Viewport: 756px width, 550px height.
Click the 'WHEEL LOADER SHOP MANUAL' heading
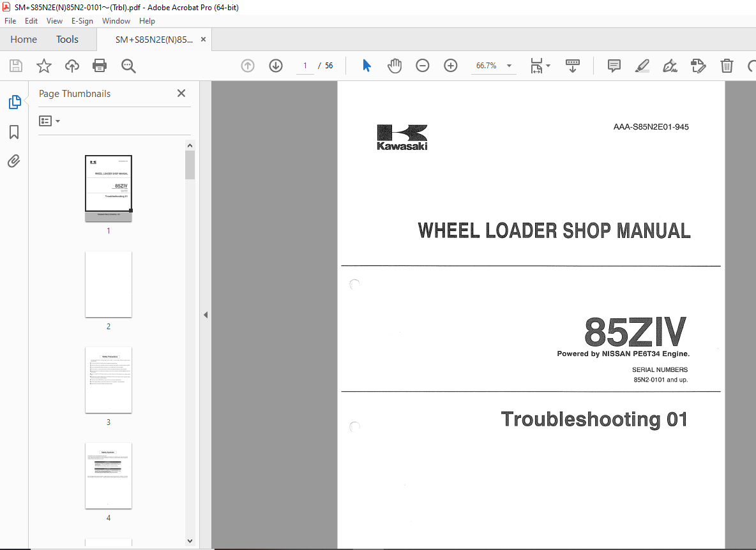[x=554, y=231]
